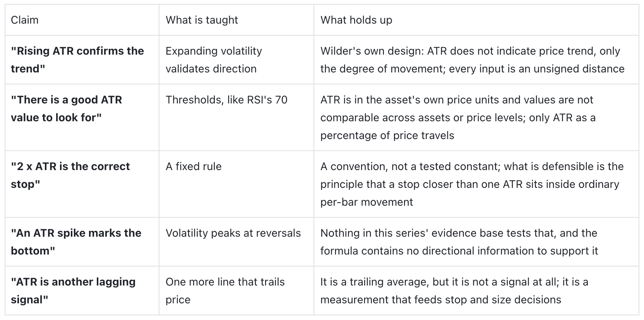
Task: Select the 'There is a good ATR value' claim
Action: tap(66, 108)
